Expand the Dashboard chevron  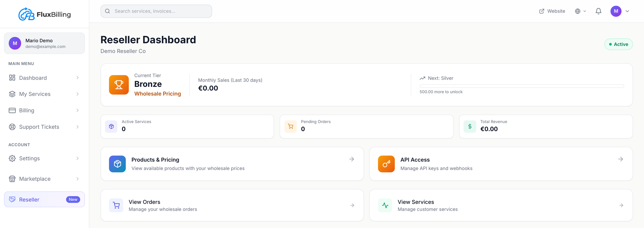pyautogui.click(x=77, y=78)
